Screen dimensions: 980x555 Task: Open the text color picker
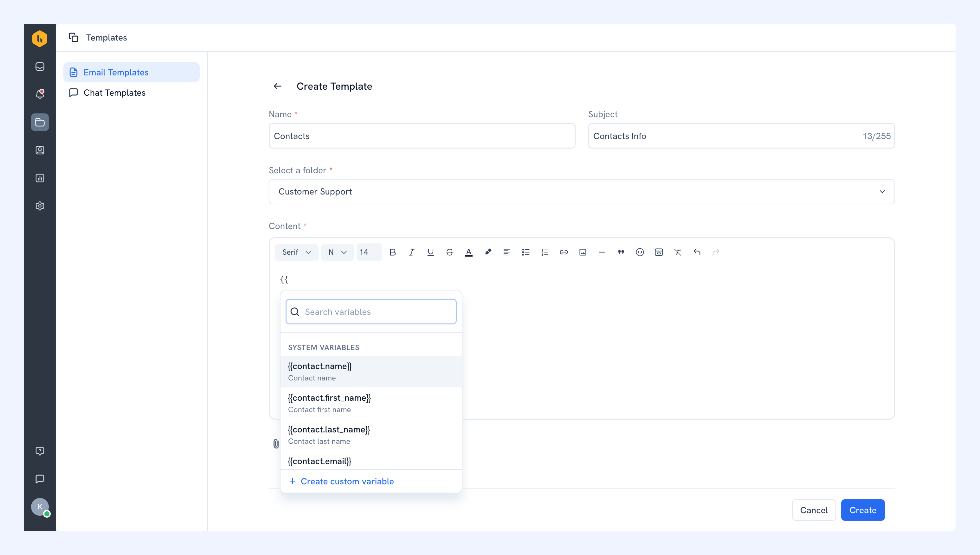click(469, 252)
